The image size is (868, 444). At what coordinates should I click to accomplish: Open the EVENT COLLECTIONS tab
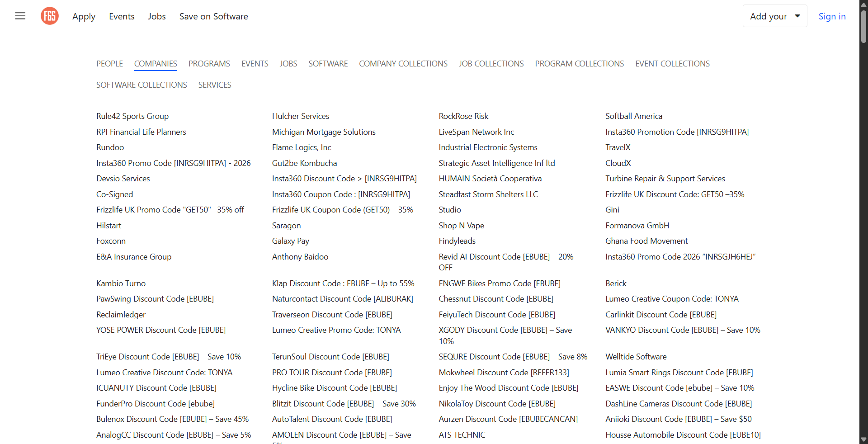673,64
